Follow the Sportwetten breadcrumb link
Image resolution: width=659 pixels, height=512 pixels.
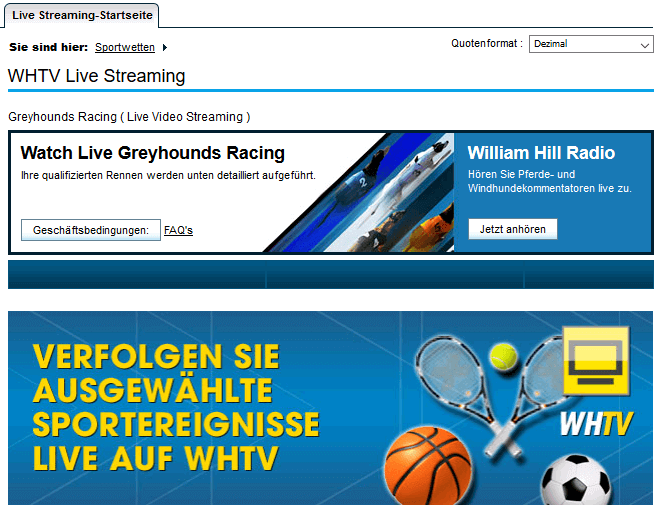click(x=125, y=48)
